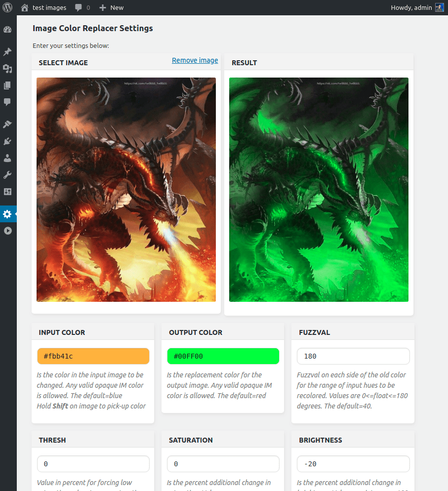Click the plus New content icon

click(x=103, y=7)
